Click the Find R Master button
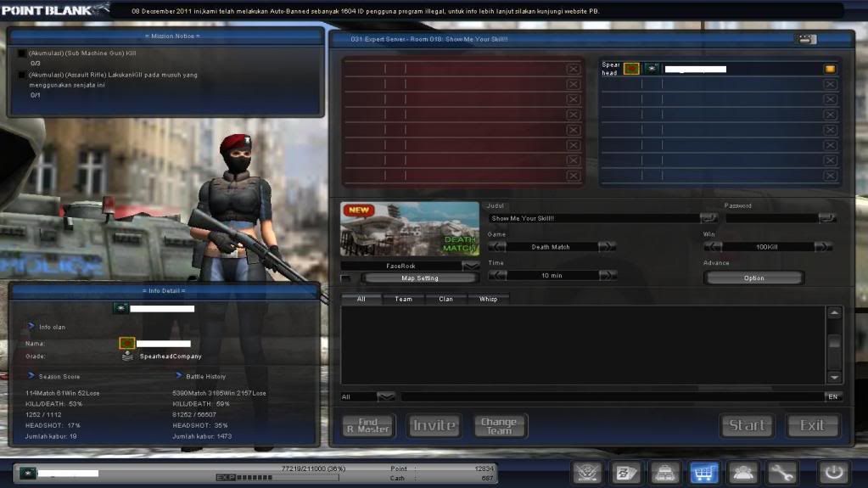868x488 pixels. pos(368,425)
